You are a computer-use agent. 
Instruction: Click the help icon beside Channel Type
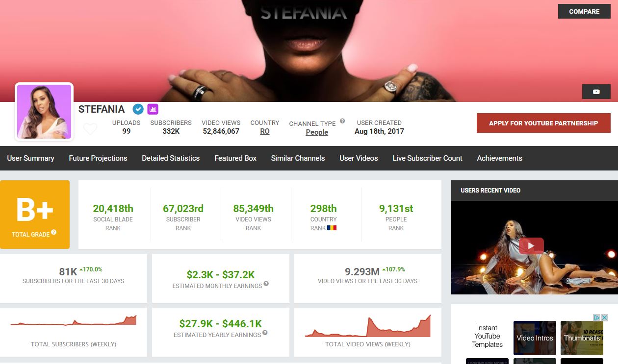pyautogui.click(x=342, y=121)
